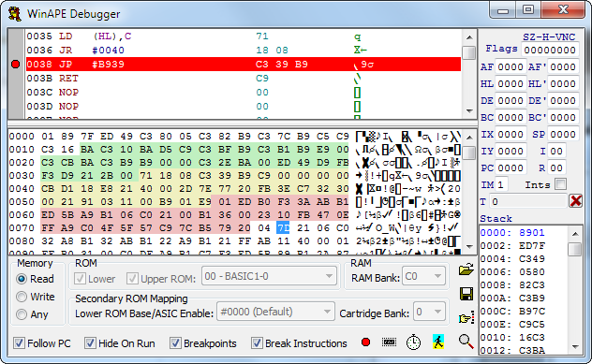The height and width of the screenshot is (364, 592).
Task: Click the disassembly scrollbar thumb
Action: pyautogui.click(x=469, y=52)
